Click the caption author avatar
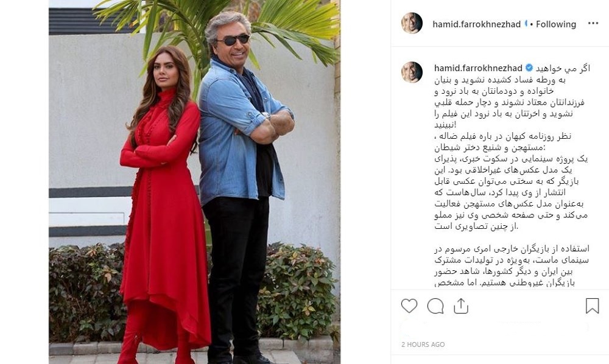The width and height of the screenshot is (609, 364). pos(412,72)
